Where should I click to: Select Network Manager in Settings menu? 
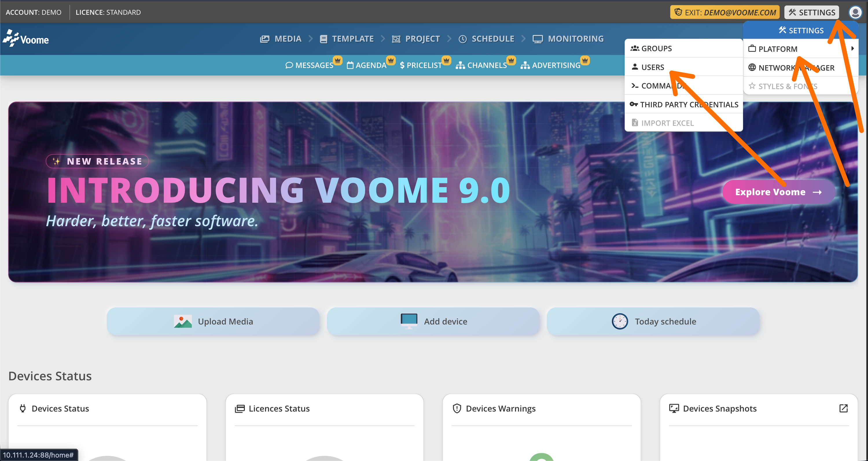click(x=801, y=67)
